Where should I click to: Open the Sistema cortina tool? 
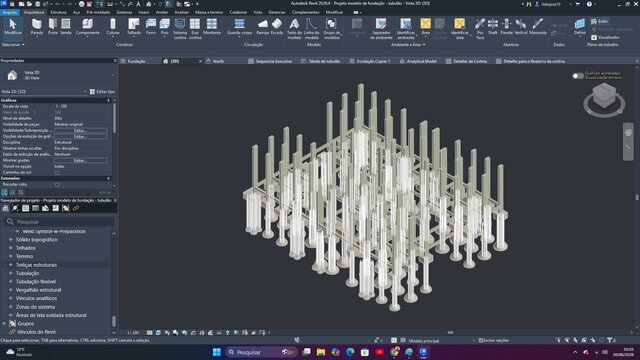click(x=180, y=29)
